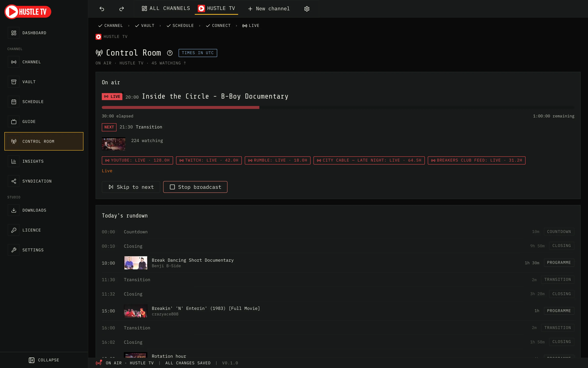Image resolution: width=588 pixels, height=368 pixels.
Task: Switch to the ALL CHANNELS tab
Action: point(166,8)
